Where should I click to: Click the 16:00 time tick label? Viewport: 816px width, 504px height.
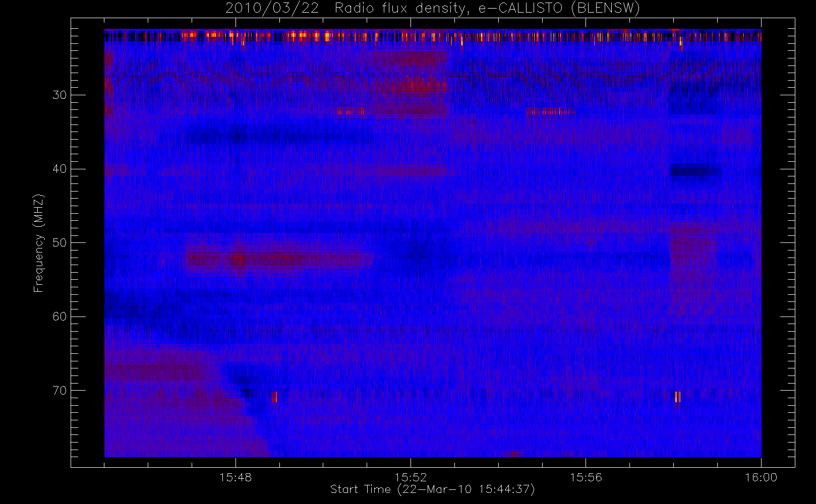(x=761, y=477)
